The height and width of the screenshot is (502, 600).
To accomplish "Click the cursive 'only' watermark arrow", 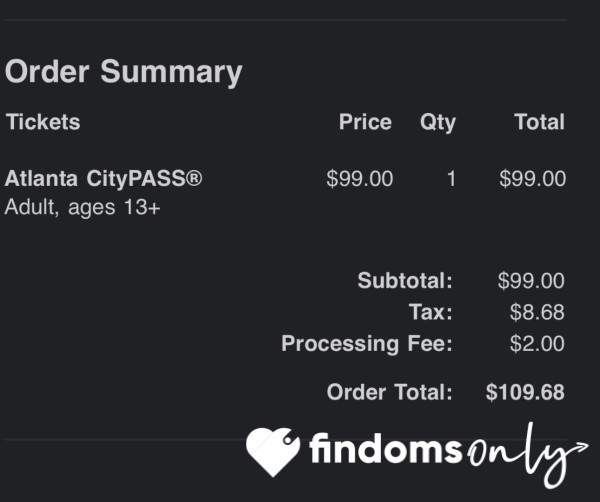I will tap(528, 455).
